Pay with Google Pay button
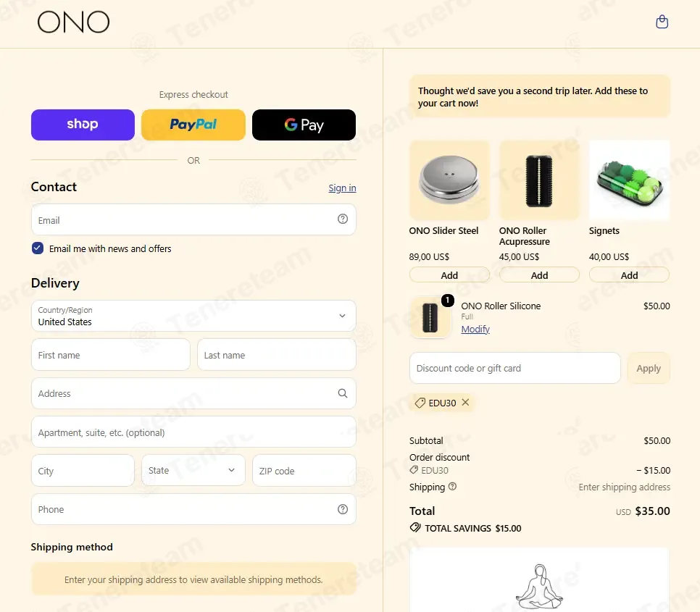 (304, 125)
